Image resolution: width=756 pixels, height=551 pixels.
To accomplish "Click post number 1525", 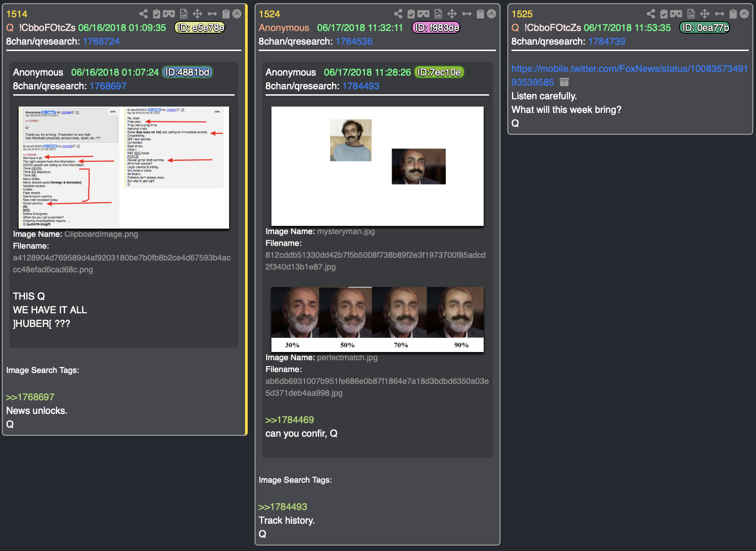I will 522,14.
